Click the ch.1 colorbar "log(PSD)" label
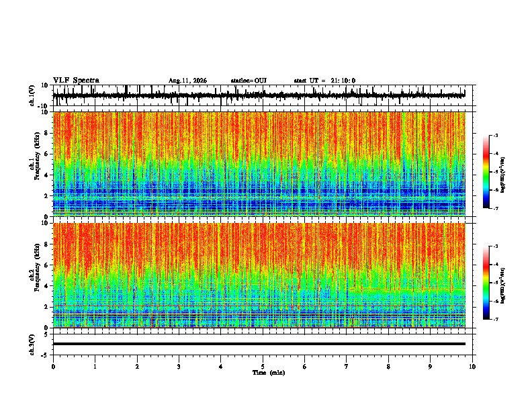532x411 pixels. click(x=503, y=175)
